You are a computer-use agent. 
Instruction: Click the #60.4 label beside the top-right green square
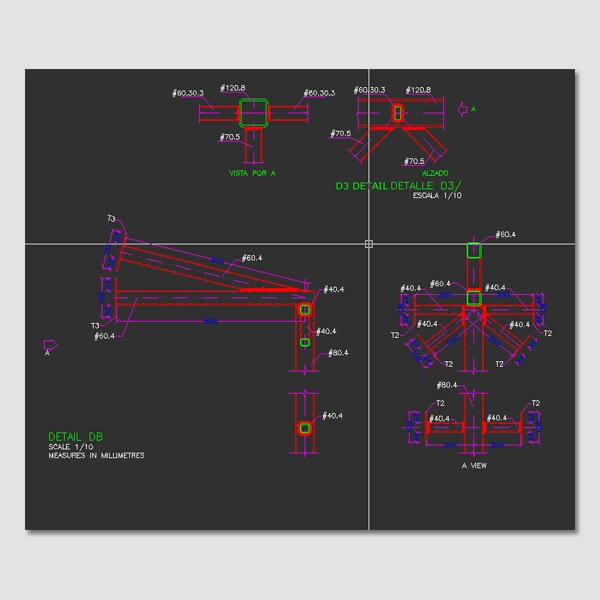click(x=505, y=234)
